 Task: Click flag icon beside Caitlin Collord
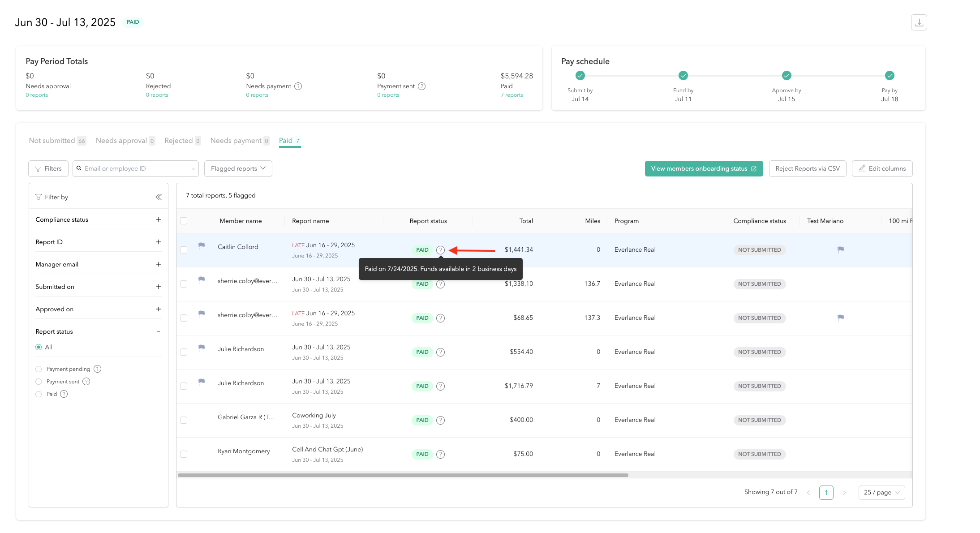[x=202, y=245]
